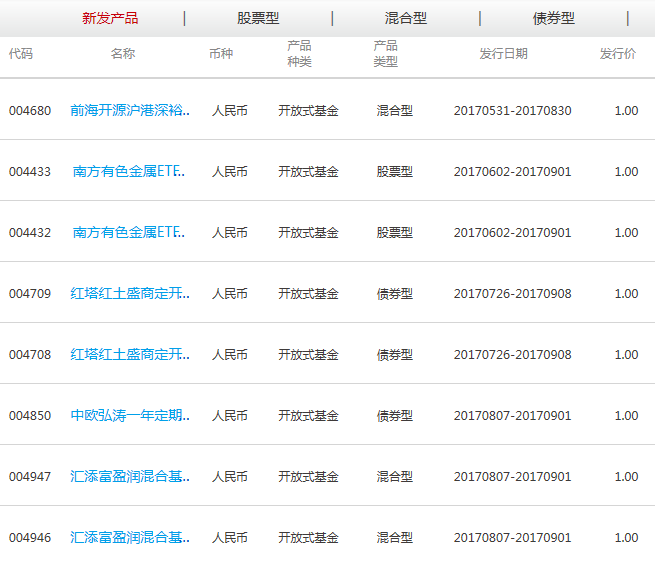Viewport: 655px width, 565px height.
Task: Click 开放式基金 in row 004709
Action: point(308,294)
